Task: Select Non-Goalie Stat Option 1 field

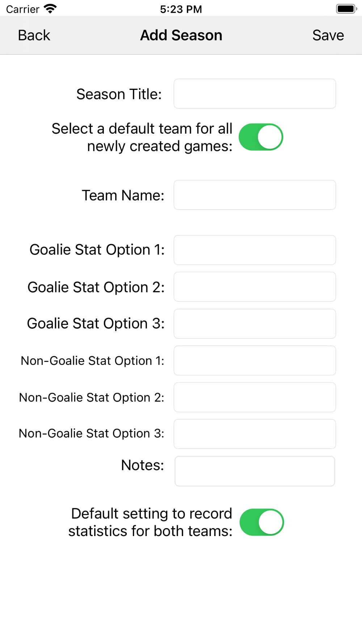Action: [x=254, y=361]
